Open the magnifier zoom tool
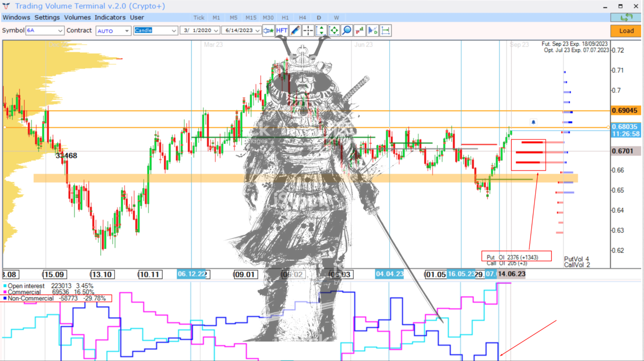 [x=347, y=31]
